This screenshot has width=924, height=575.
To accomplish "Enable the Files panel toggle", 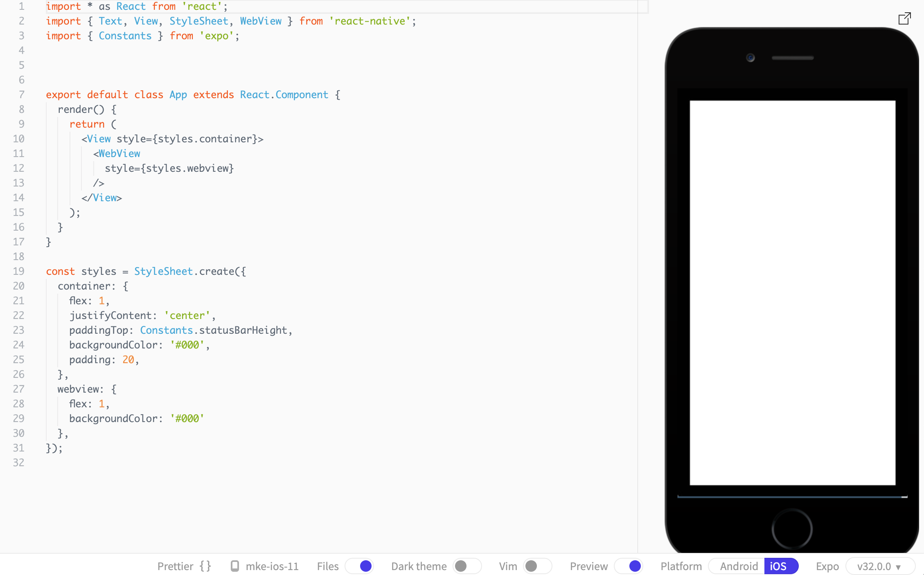I will click(x=359, y=566).
